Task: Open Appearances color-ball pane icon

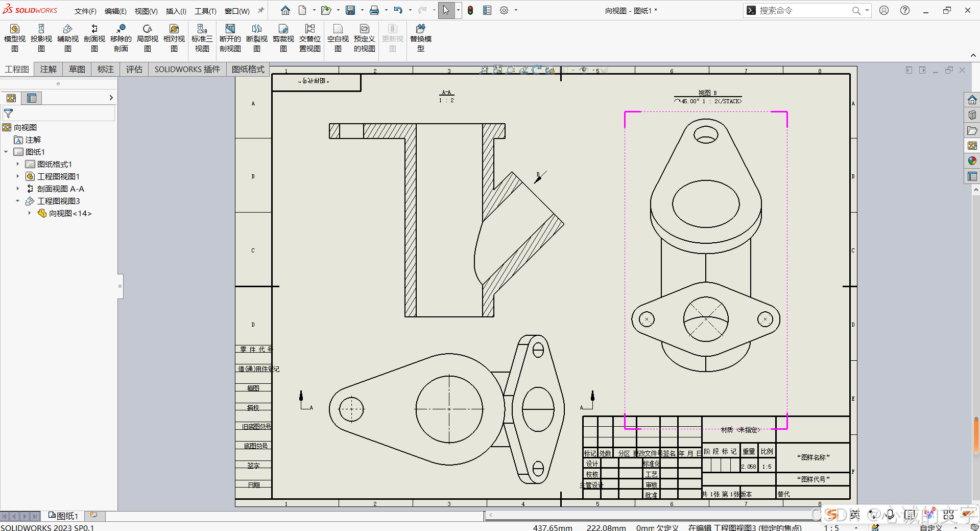Action: tap(972, 161)
